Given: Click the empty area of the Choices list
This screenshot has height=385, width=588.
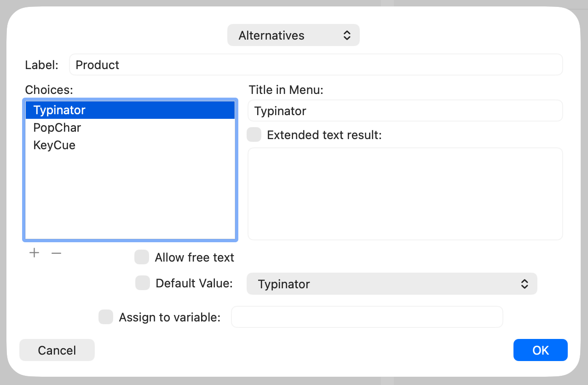Looking at the screenshot, I should click(x=130, y=203).
